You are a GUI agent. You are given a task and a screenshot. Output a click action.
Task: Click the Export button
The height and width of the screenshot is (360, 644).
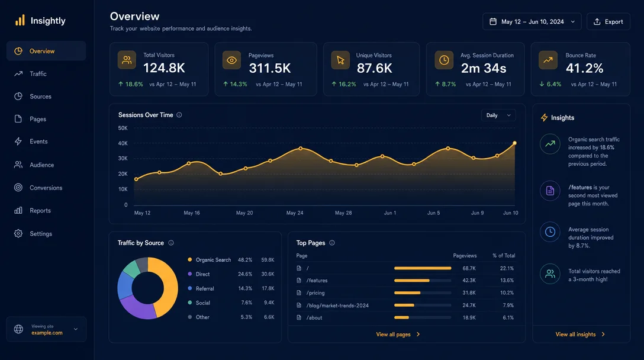coord(608,21)
